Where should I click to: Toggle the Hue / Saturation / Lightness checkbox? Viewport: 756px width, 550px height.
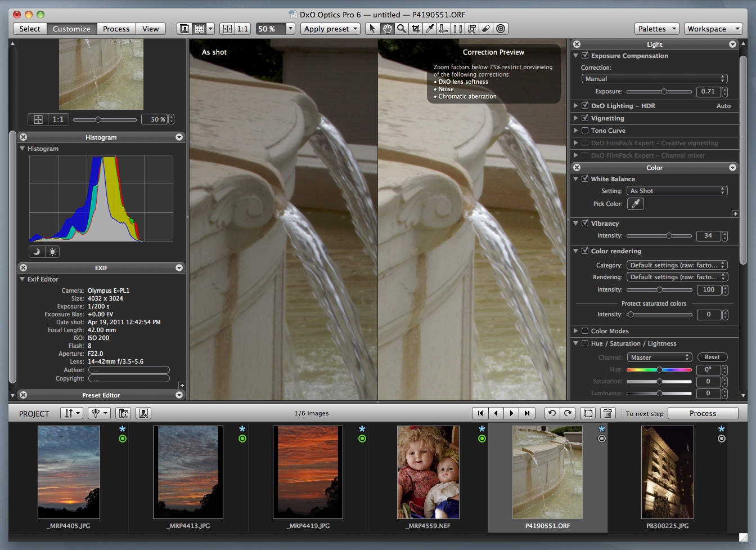click(585, 343)
